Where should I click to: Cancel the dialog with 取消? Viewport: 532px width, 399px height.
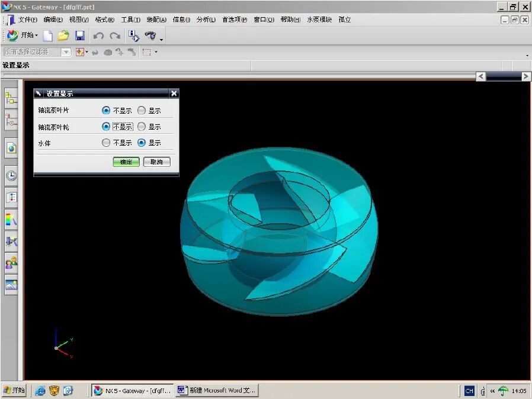point(157,162)
